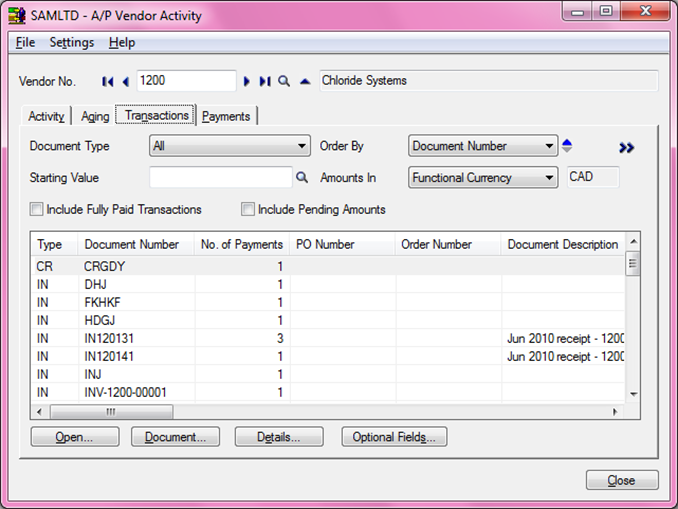Viewport: 678px width, 509px height.
Task: Select the HDGJ document row
Action: coord(328,320)
